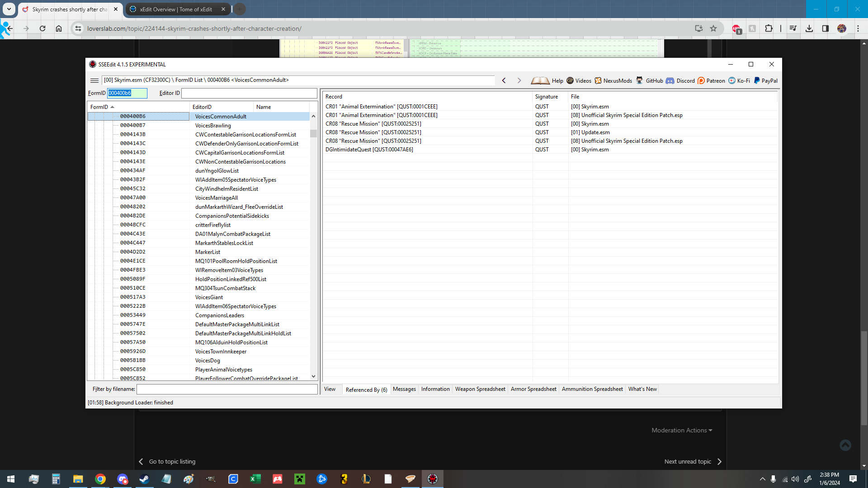Open a new browser tab
The height and width of the screenshot is (488, 868).
(x=240, y=9)
